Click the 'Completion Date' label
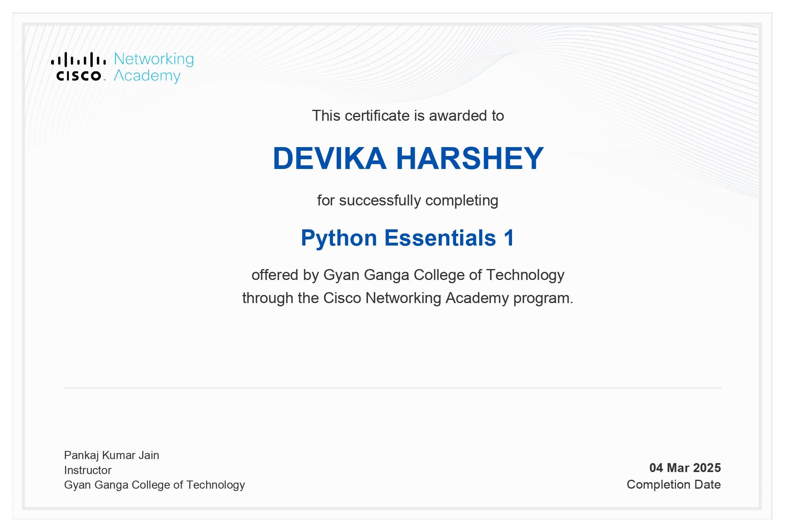The image size is (785, 532). point(674,485)
